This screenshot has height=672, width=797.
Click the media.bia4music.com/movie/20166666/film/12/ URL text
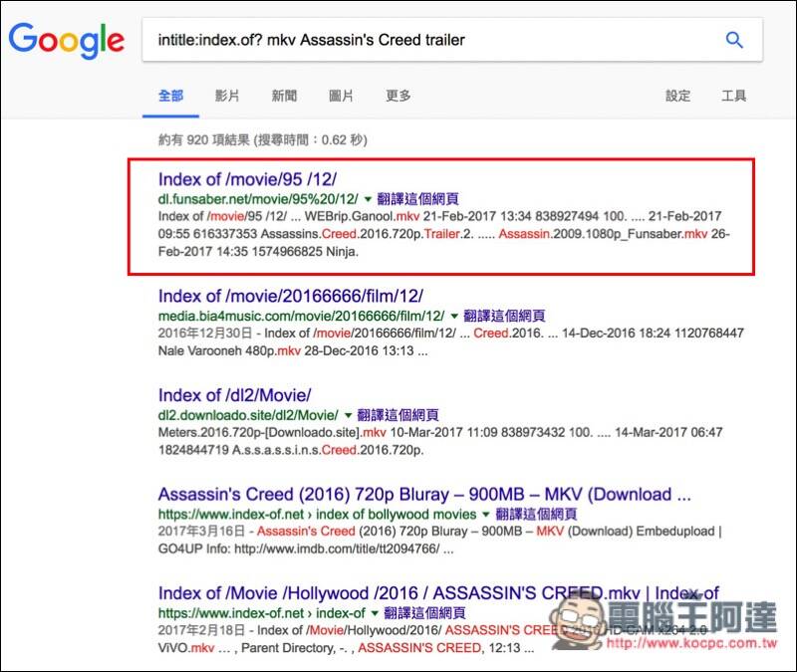tap(302, 316)
